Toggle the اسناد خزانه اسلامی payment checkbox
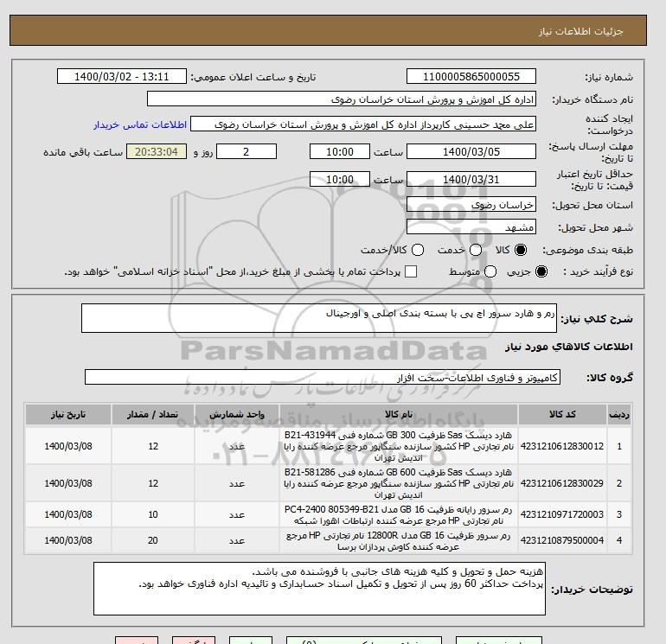666x644 pixels. point(411,271)
